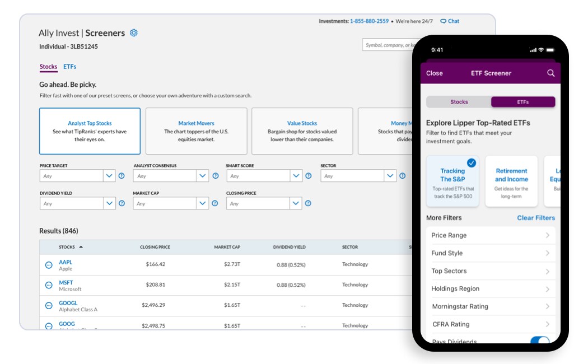The height and width of the screenshot is (364, 588).
Task: Tap the search magnifier in ETF Screener
Action: coord(550,73)
